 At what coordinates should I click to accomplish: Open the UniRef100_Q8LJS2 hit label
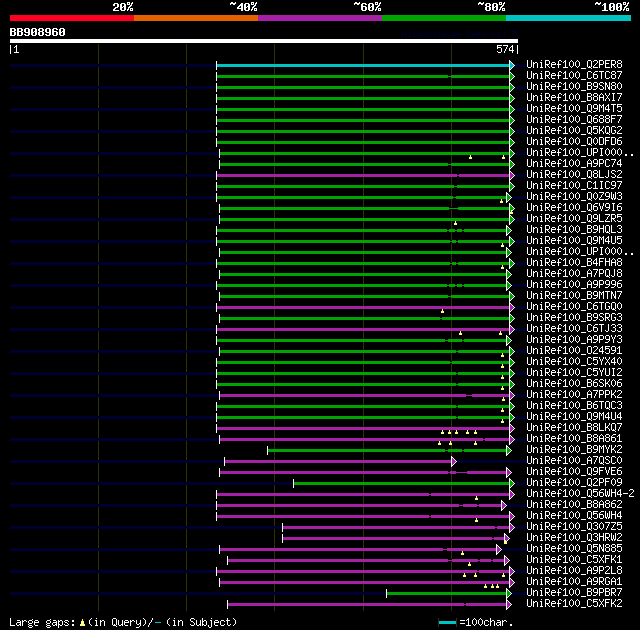(574, 175)
